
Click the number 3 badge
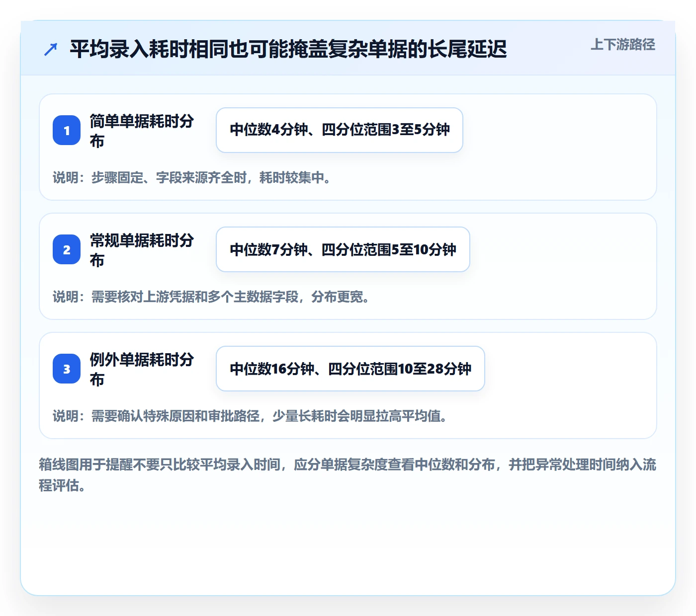[67, 369]
